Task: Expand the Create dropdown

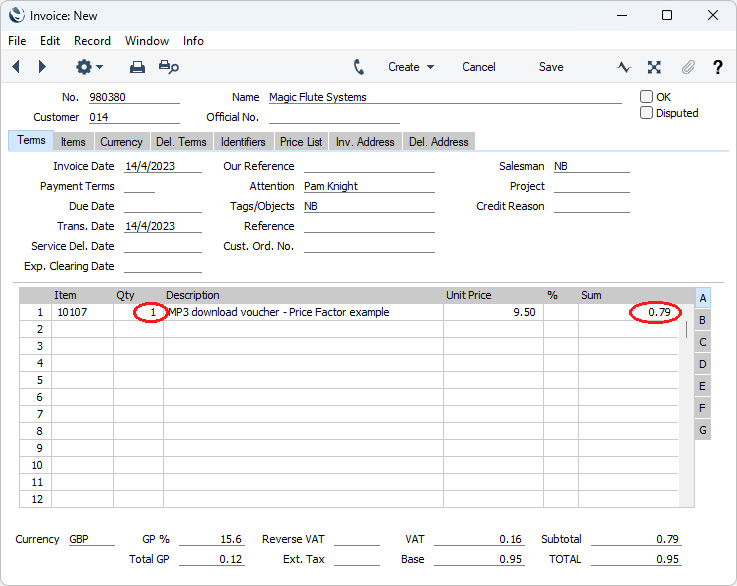Action: (x=411, y=67)
